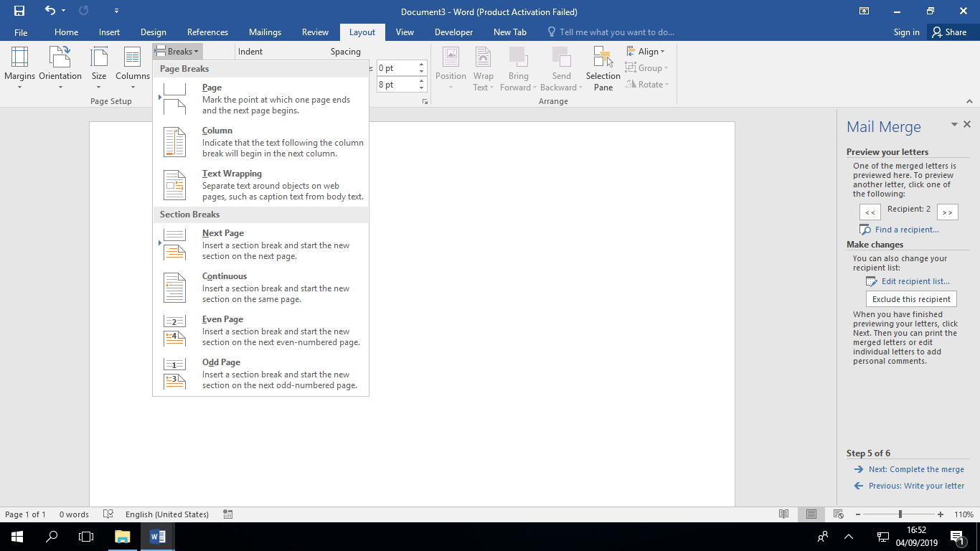Click the zoom slider handle

[900, 514]
